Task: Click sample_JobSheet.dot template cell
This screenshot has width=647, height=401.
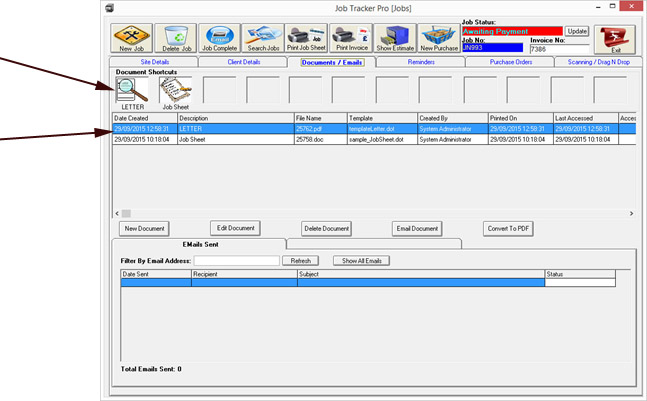Action: [x=383, y=139]
